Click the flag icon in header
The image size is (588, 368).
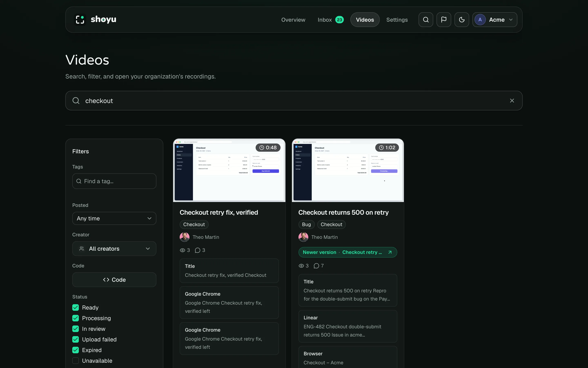pos(444,20)
